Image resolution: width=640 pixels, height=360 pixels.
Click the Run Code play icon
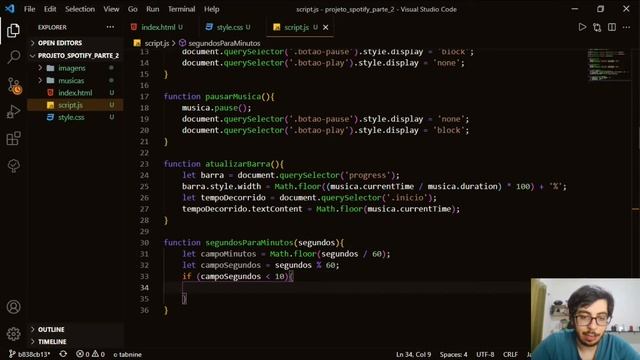582,27
